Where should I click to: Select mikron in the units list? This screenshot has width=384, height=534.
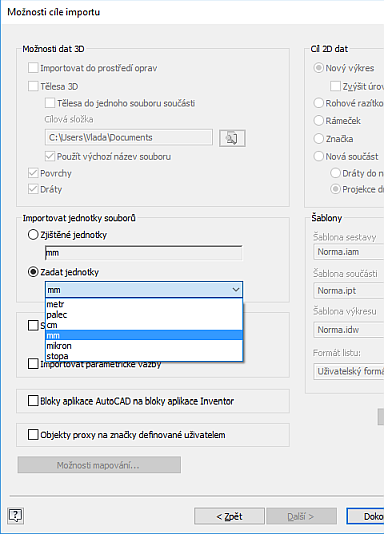[x=144, y=346]
